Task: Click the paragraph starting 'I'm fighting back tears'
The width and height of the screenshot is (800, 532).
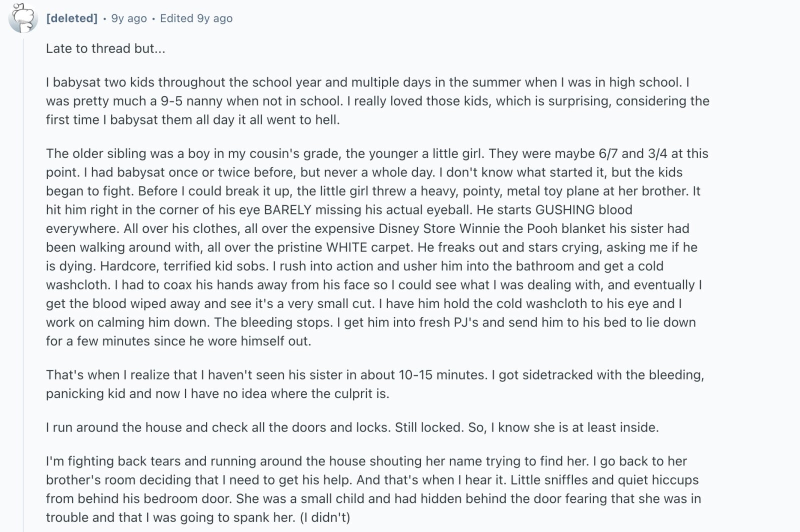Action: (x=373, y=489)
